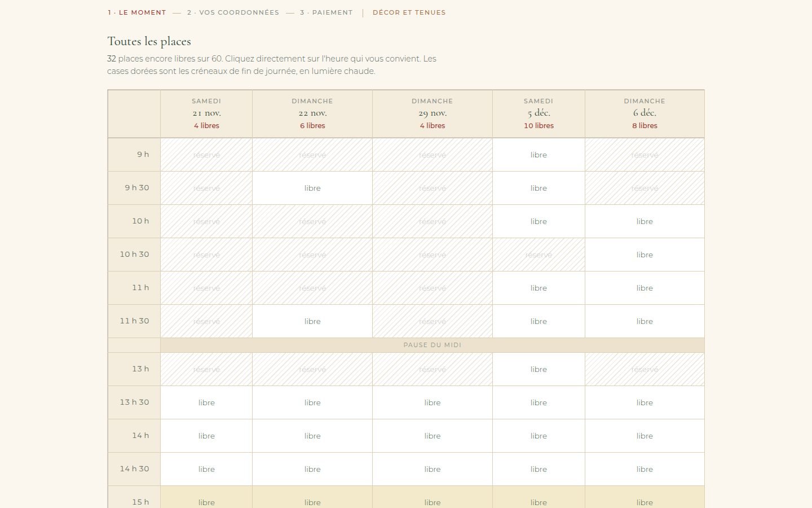Viewport: 812px width, 508px height.
Task: Click the 'Dimanche 29 nov.' column header
Action: point(433,113)
